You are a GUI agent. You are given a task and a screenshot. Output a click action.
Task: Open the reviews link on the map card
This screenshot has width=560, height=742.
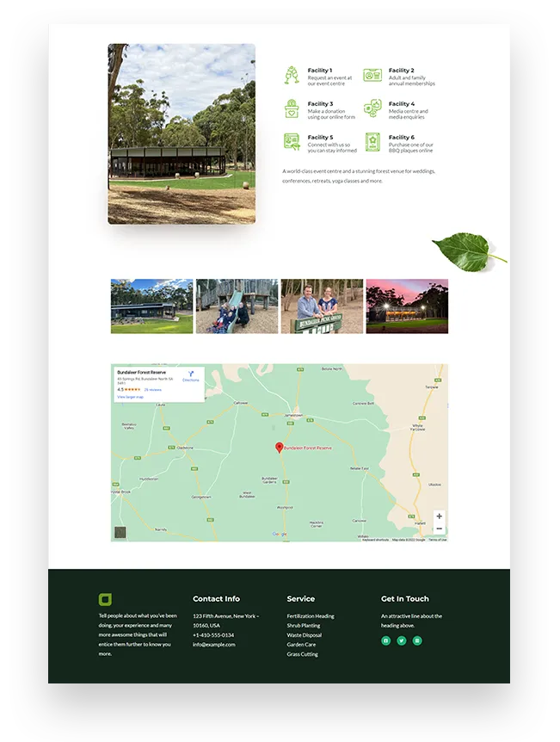click(153, 389)
